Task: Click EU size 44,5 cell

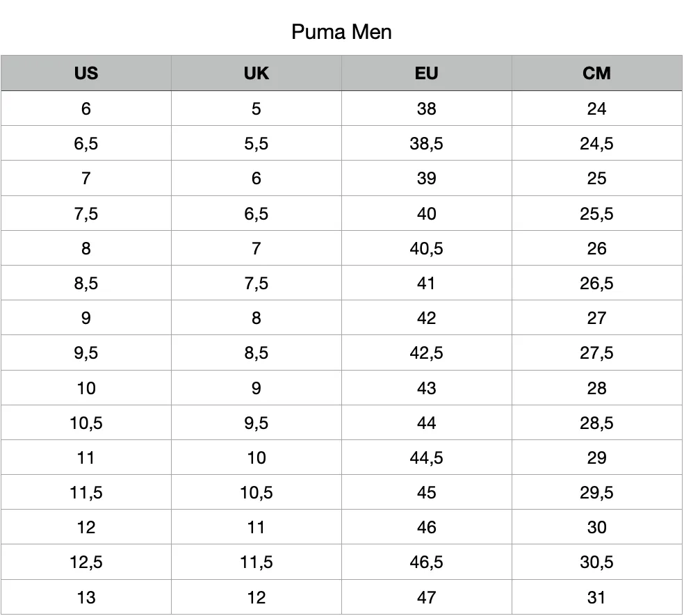Action: 427,457
